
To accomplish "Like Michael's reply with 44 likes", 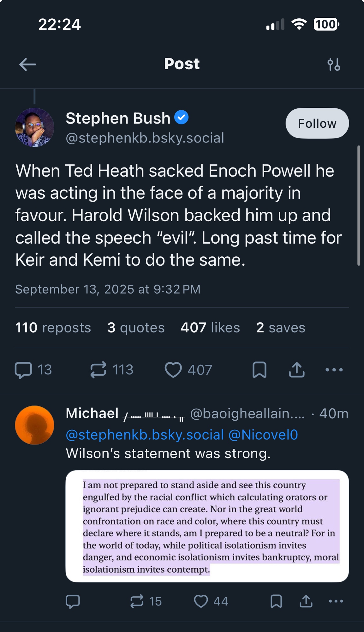I will pyautogui.click(x=201, y=601).
